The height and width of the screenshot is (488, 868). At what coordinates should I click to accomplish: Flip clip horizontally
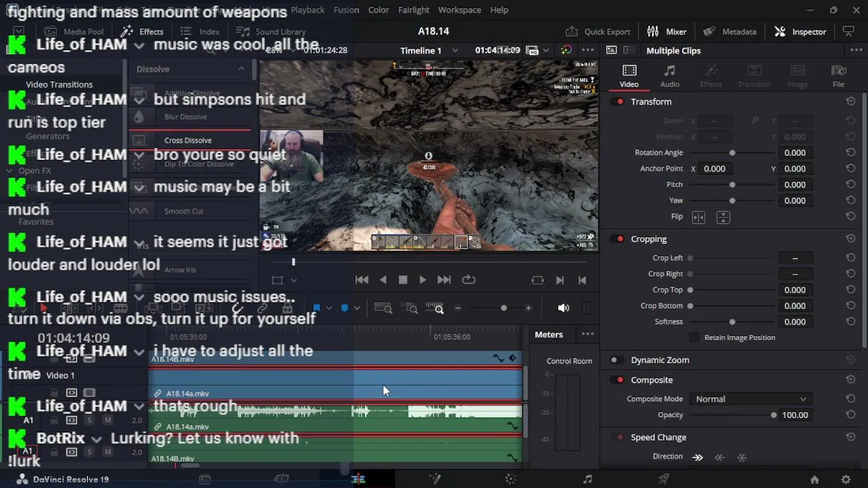coord(698,217)
